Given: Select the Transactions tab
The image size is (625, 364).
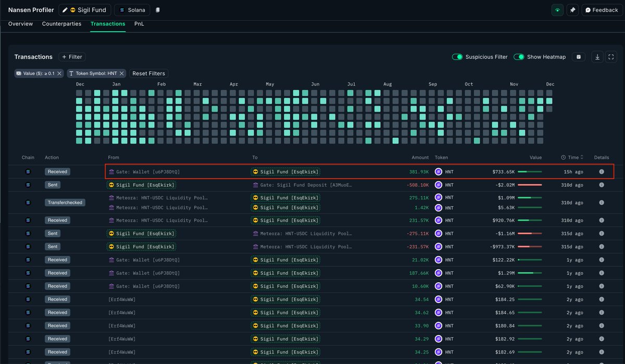Looking at the screenshot, I should tap(108, 24).
